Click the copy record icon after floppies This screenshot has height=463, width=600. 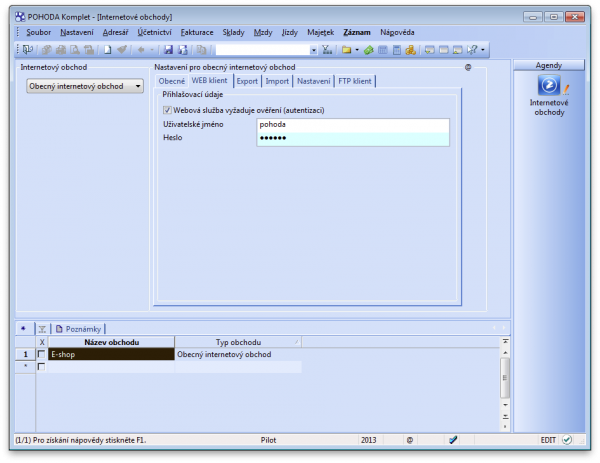coord(201,50)
